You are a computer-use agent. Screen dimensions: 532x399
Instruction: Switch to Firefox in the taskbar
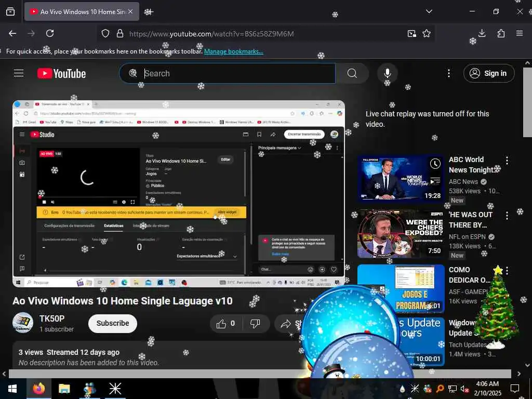(38, 389)
